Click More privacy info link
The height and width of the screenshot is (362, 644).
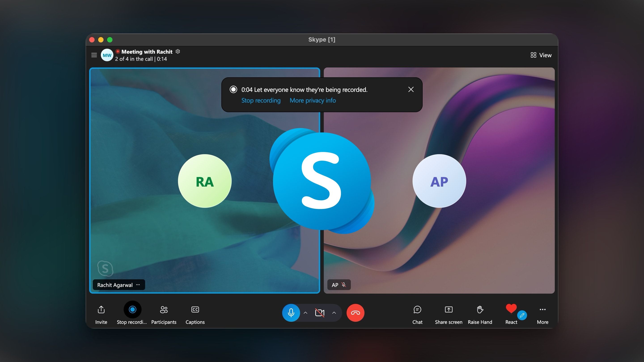pos(312,100)
